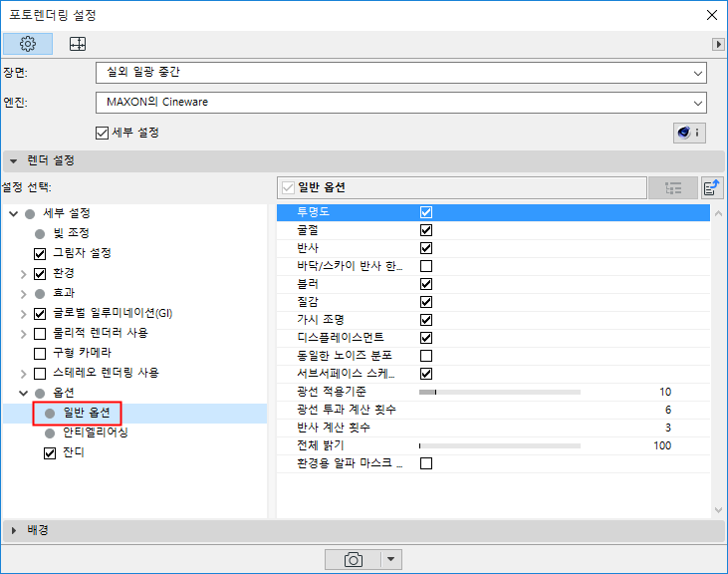Switch to the size settings tab
The width and height of the screenshot is (728, 574).
click(78, 44)
